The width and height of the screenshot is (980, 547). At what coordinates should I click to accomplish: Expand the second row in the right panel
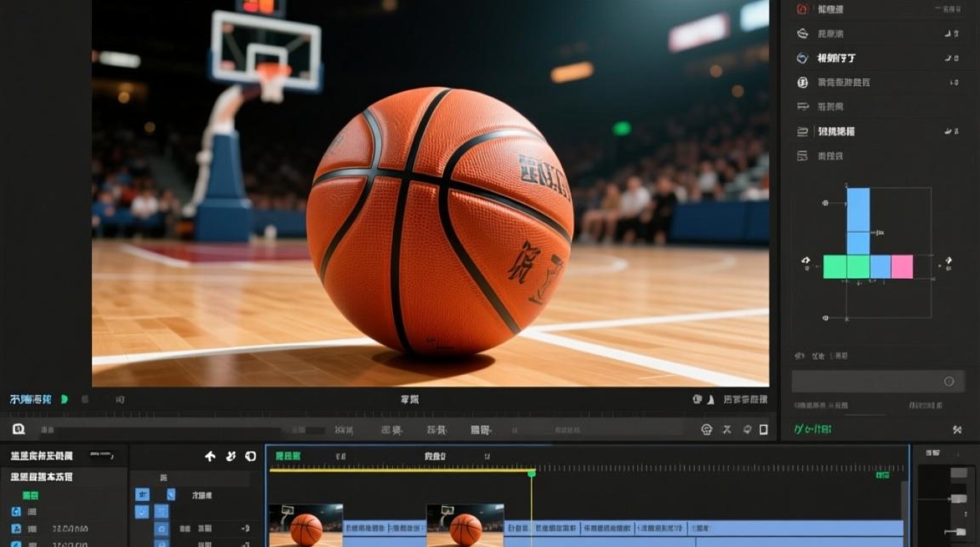click(x=952, y=34)
